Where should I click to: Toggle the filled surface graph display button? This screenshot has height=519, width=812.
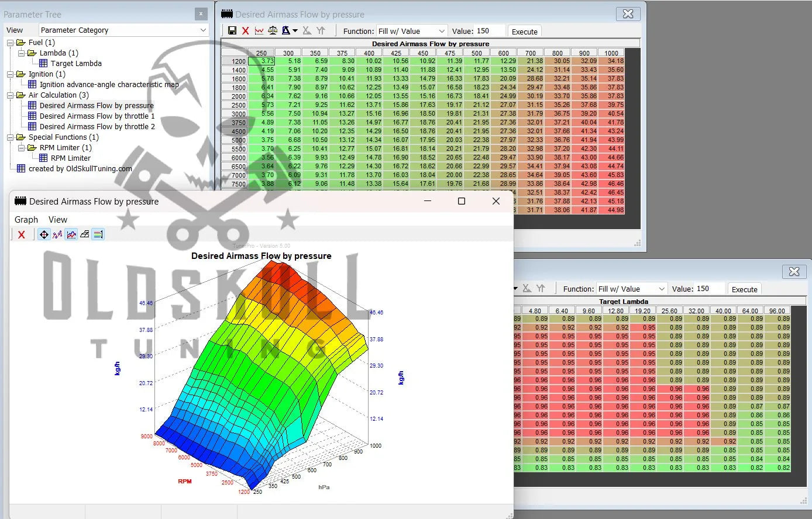pyautogui.click(x=71, y=234)
